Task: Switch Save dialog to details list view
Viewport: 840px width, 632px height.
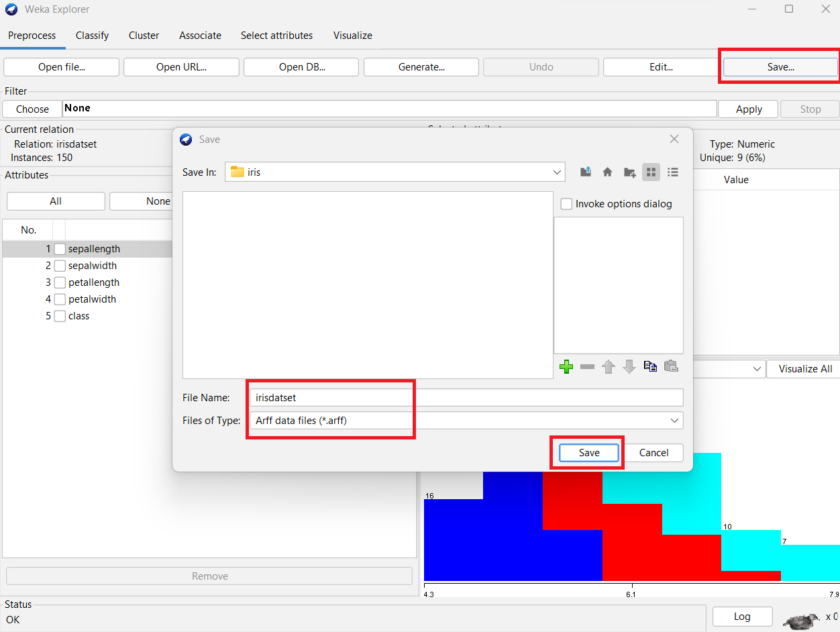Action: 673,172
